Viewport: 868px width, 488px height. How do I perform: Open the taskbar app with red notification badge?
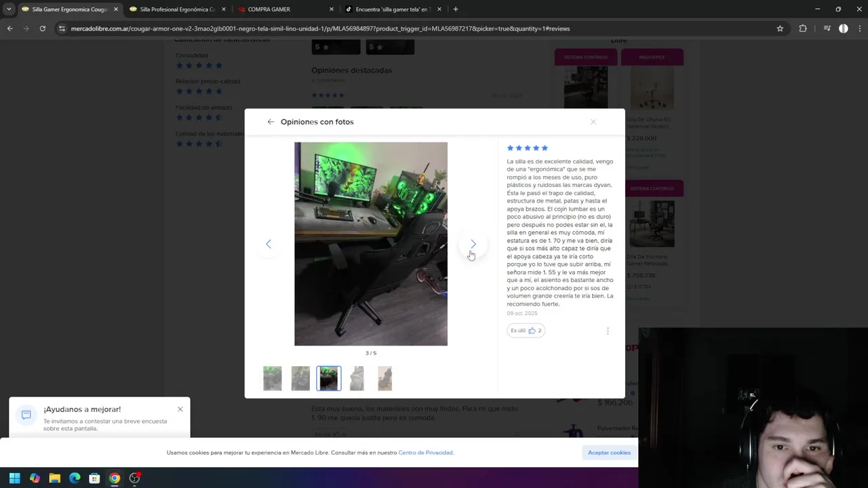pos(134,478)
